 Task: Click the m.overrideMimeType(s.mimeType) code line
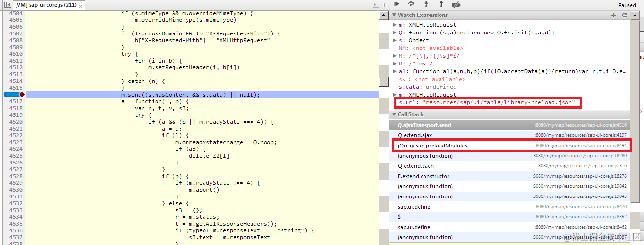(186, 20)
